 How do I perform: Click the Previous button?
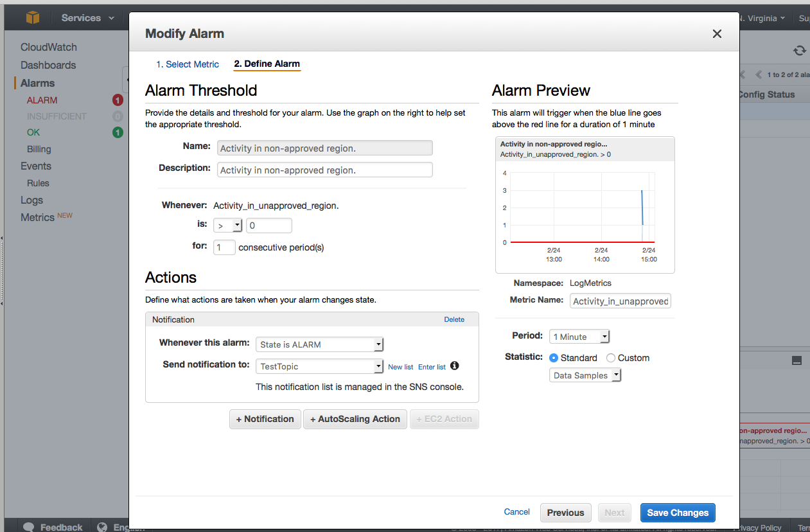(x=566, y=513)
